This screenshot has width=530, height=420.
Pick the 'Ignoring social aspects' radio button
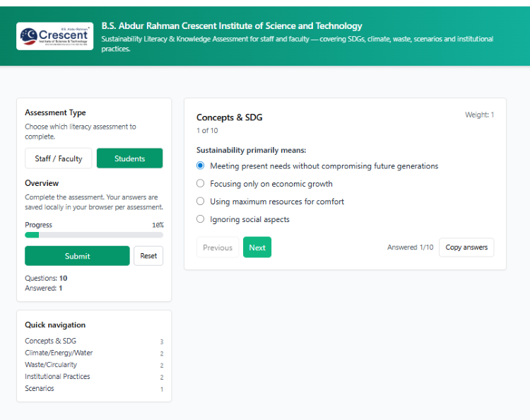pos(201,219)
